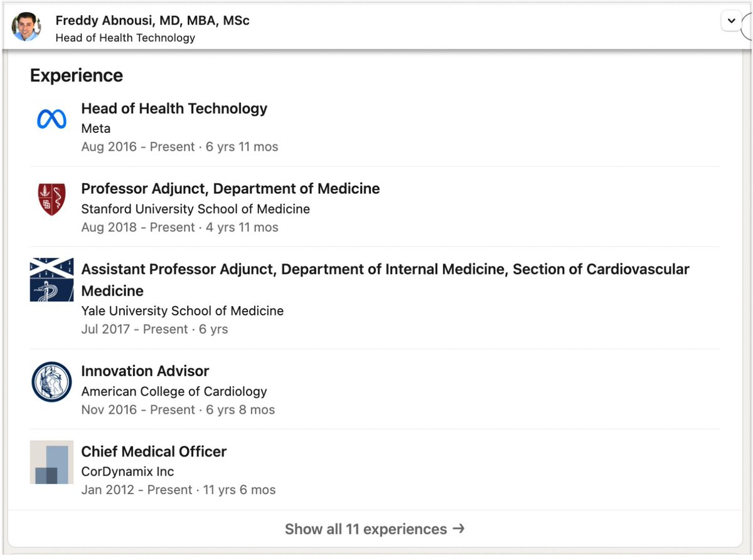Click the CorDynamix Inc placeholder logo
753x560 pixels.
[51, 462]
